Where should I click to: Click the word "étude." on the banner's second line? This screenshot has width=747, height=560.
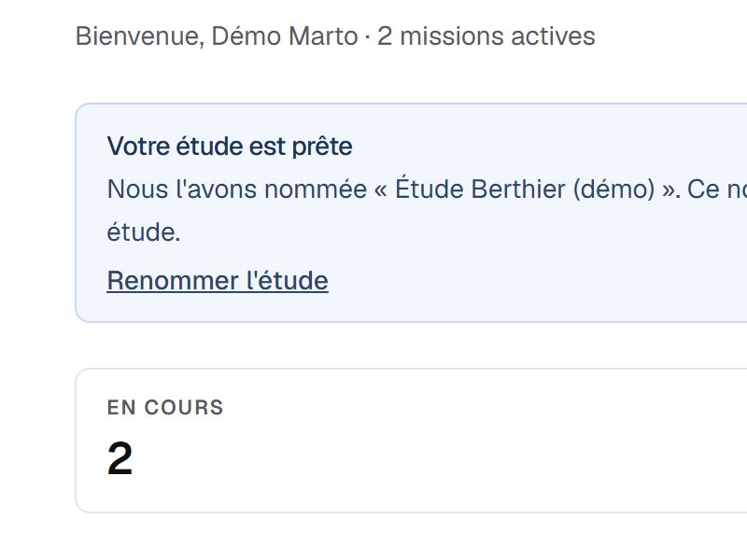point(144,232)
